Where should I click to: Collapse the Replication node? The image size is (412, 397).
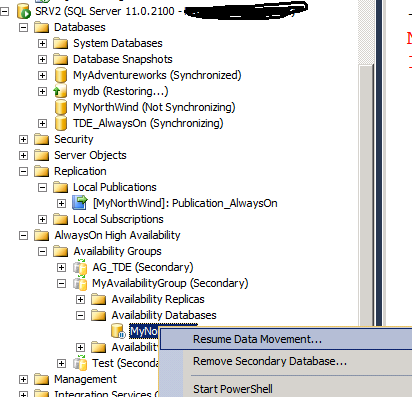click(x=23, y=171)
